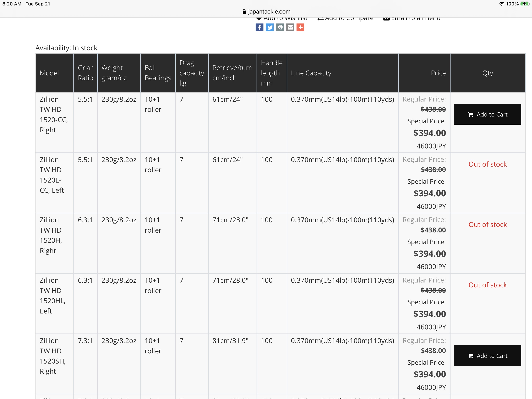Add Zillion TW HD 1520-CC Right to cart
This screenshot has width=532, height=399.
[x=488, y=114]
